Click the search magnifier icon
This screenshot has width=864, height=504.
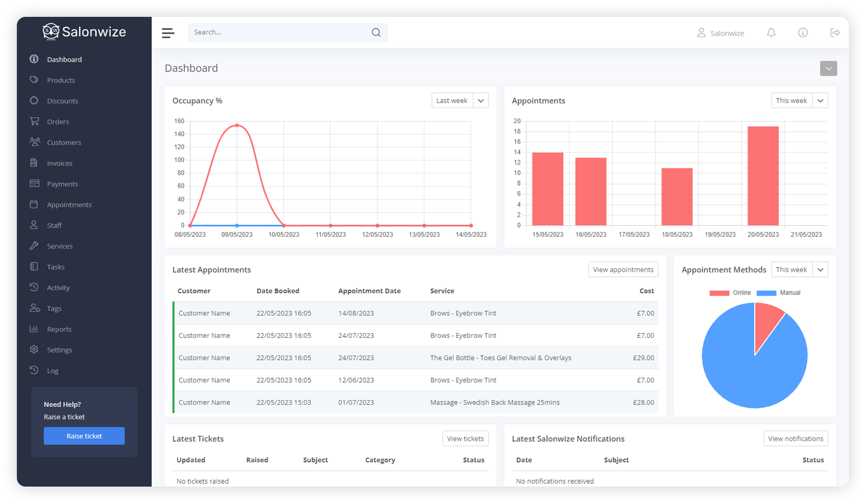(376, 33)
